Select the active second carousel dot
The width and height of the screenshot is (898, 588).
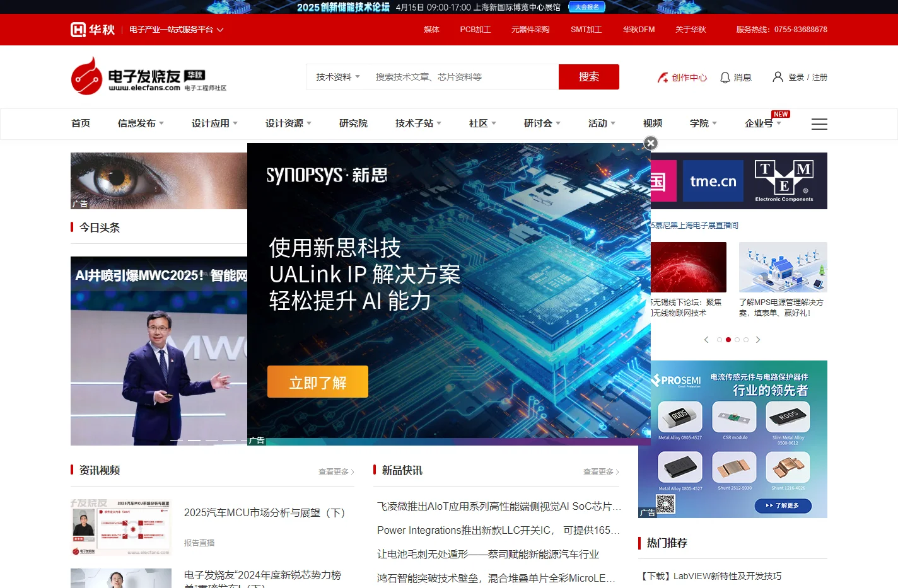pyautogui.click(x=728, y=340)
